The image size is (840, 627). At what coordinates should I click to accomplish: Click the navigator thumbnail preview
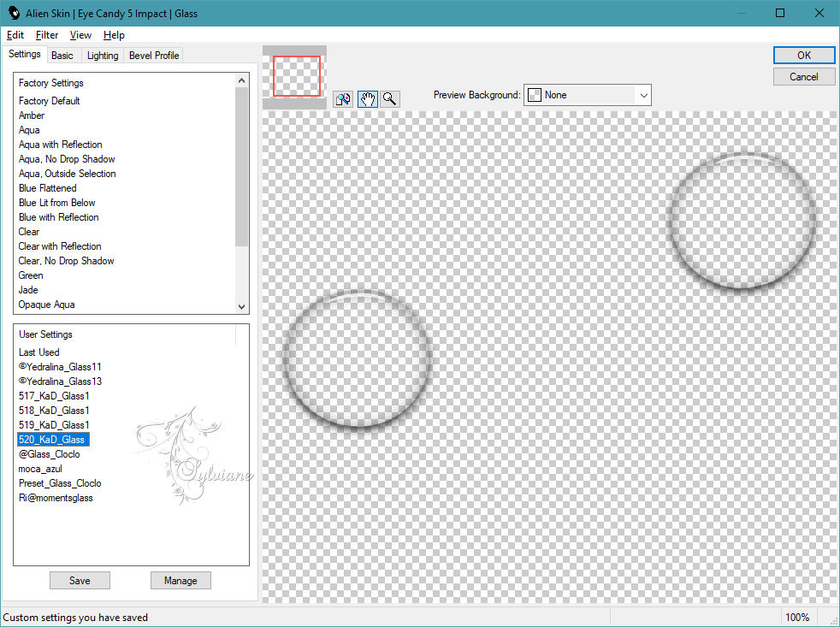click(x=296, y=76)
